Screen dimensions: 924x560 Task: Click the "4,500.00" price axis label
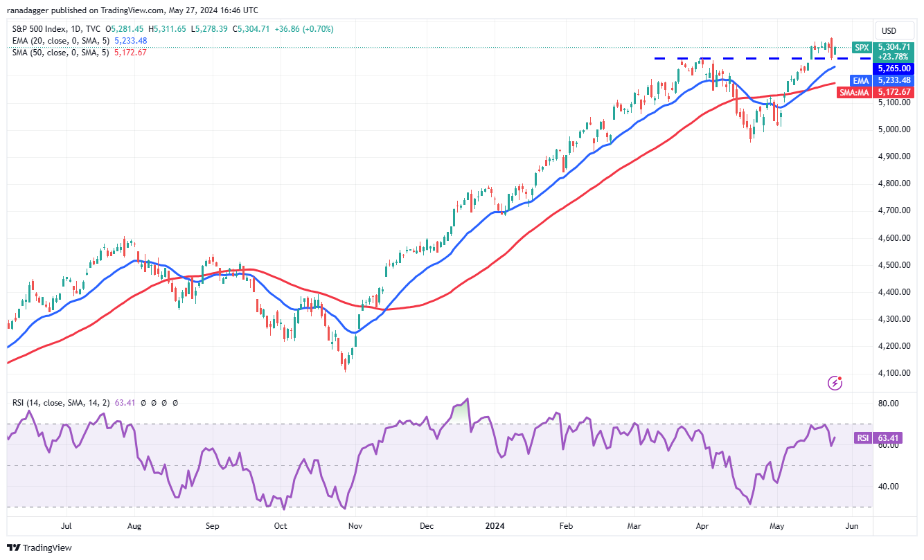pyautogui.click(x=894, y=265)
